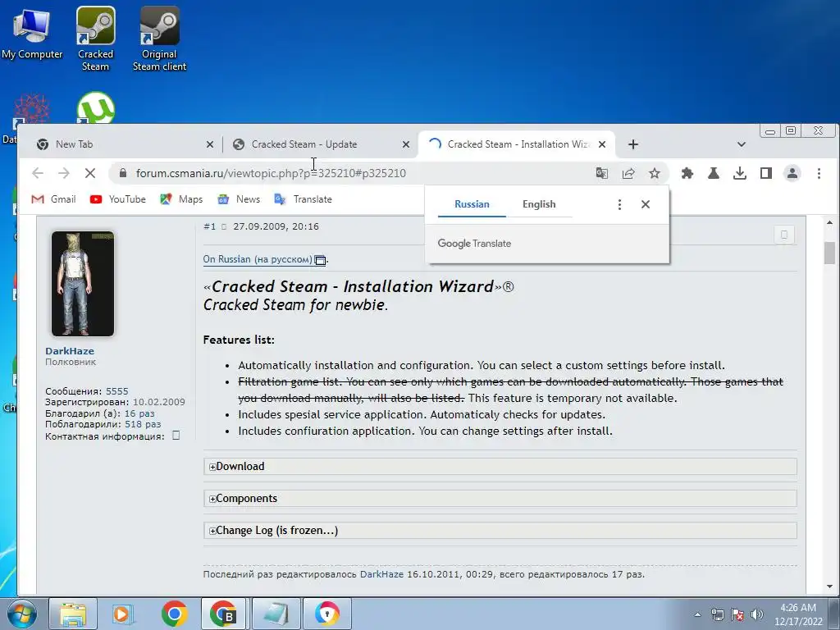Image resolution: width=840 pixels, height=630 pixels.
Task: Click the contact information icon
Action: [176, 436]
